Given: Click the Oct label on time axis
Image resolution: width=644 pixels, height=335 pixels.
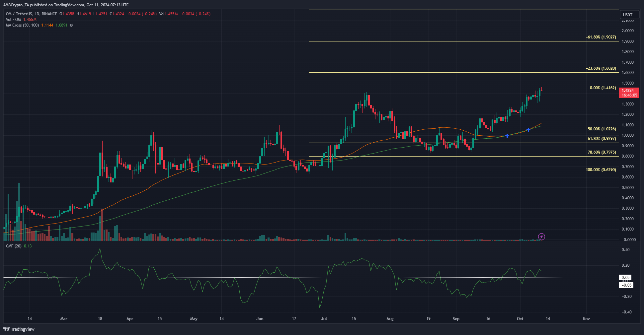Looking at the screenshot, I should [x=520, y=319].
